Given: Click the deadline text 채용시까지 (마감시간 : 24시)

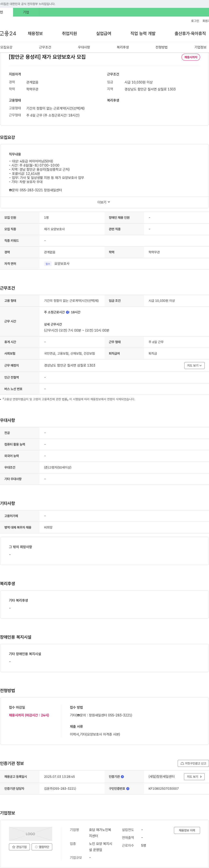Looking at the screenshot, I should pyautogui.click(x=29, y=715).
